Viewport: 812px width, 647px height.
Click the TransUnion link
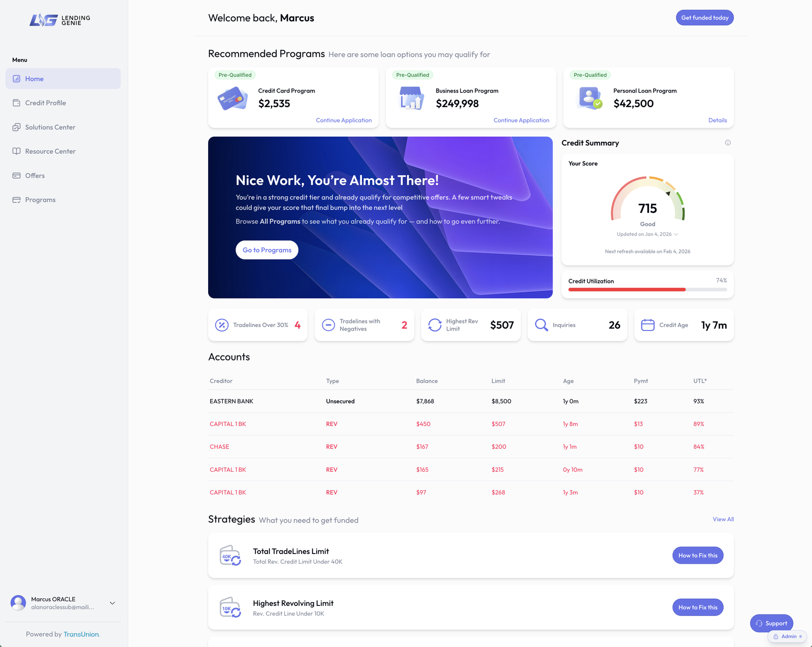coord(81,634)
